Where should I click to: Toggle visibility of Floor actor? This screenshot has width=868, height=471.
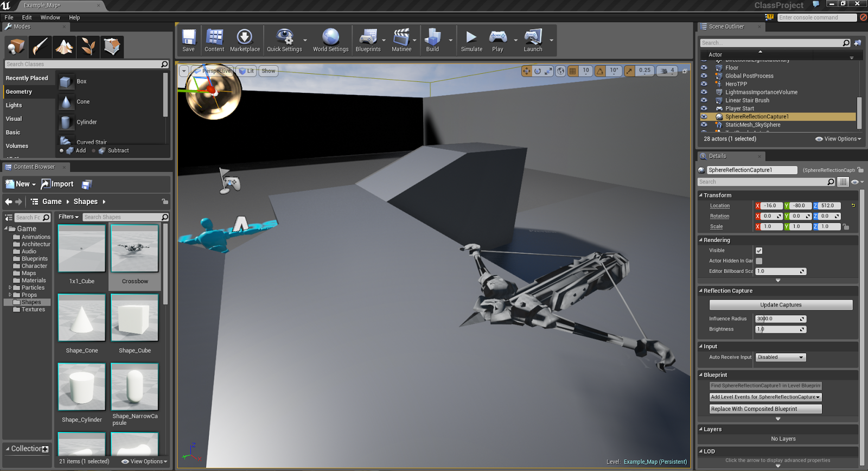pos(704,68)
